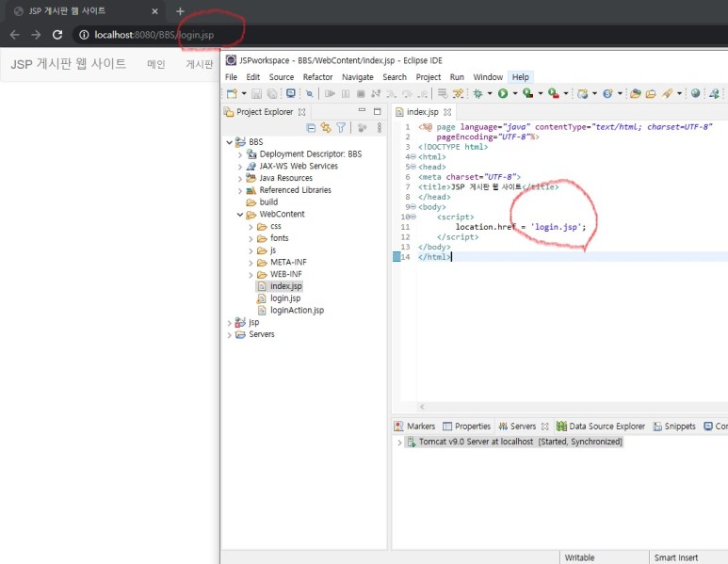The height and width of the screenshot is (564, 728).
Task: Click the Save toolbar icon
Action: coord(256,94)
